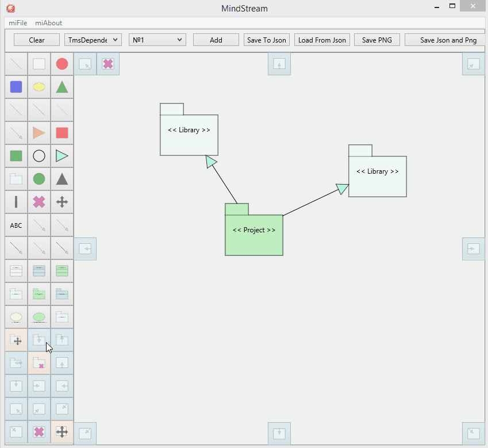Screen dimensions: 488x448
Task: Select palette box icon with right arrow
Action: pos(39,386)
